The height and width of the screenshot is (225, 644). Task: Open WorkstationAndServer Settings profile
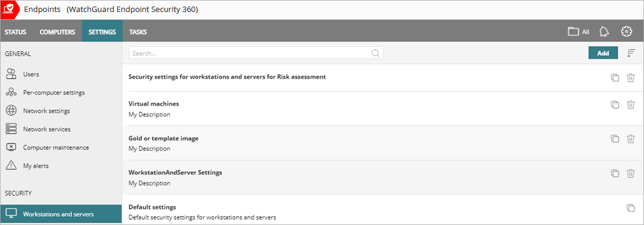tap(176, 172)
